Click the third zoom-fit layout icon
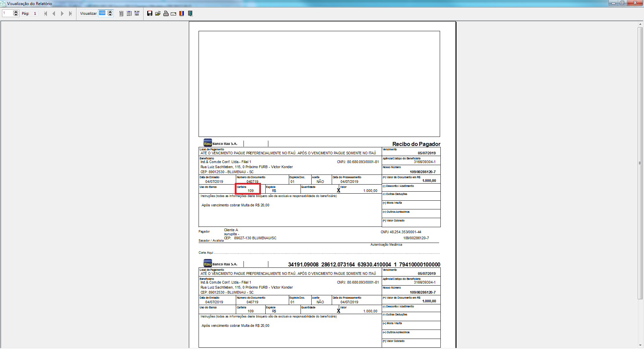 [137, 13]
